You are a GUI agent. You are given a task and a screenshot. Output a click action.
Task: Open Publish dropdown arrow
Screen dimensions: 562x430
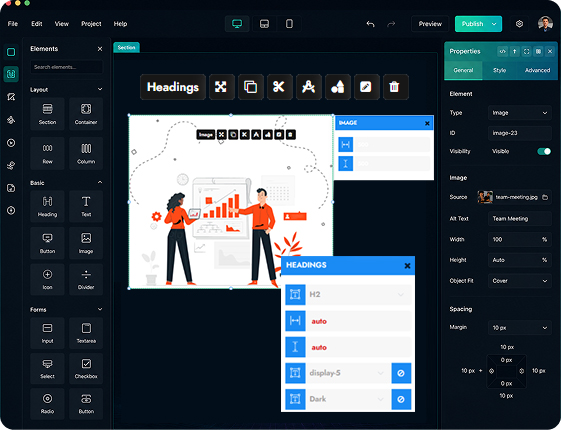click(x=494, y=24)
